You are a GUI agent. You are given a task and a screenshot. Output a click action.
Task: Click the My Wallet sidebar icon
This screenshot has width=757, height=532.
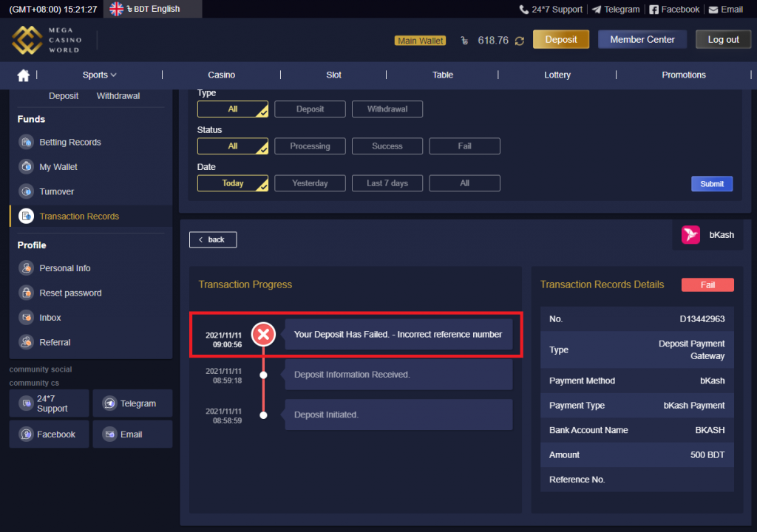[26, 166]
